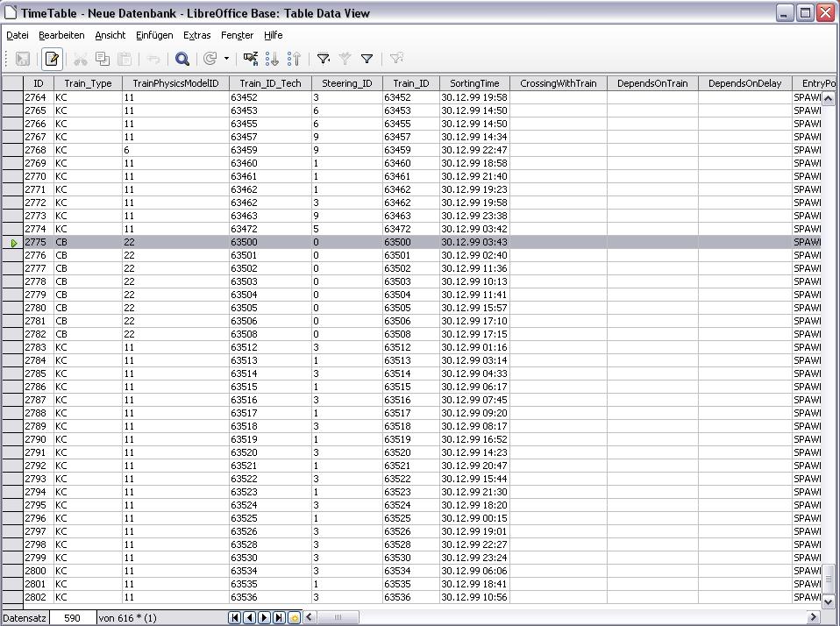The width and height of the screenshot is (840, 626).
Task: Click horizontal scrollbar right arrow
Action: (813, 617)
